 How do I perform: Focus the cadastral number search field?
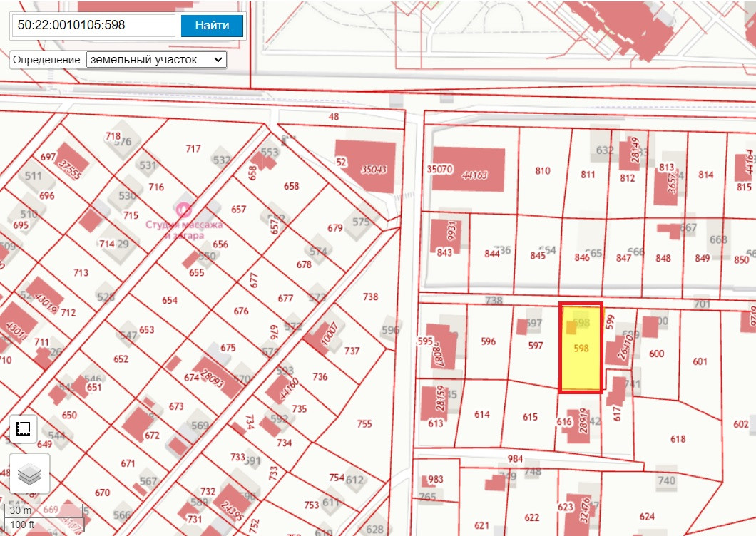click(93, 26)
